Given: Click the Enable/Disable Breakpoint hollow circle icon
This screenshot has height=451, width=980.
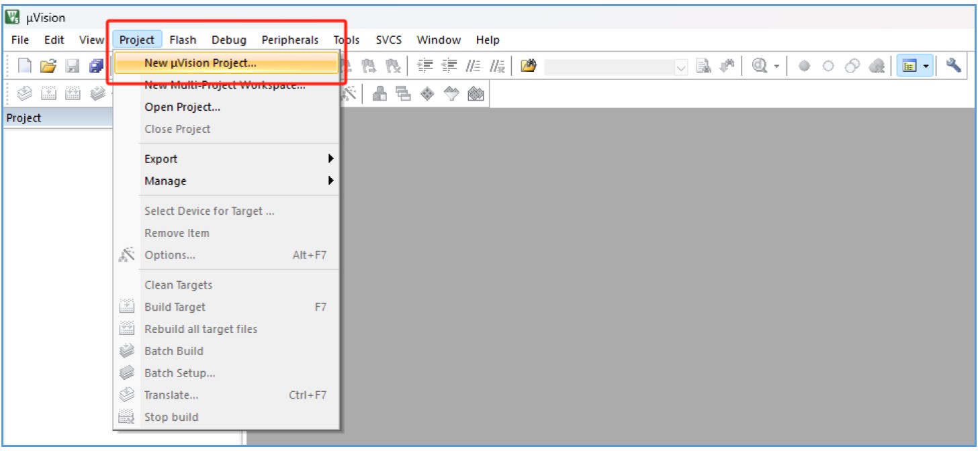Looking at the screenshot, I should click(828, 66).
